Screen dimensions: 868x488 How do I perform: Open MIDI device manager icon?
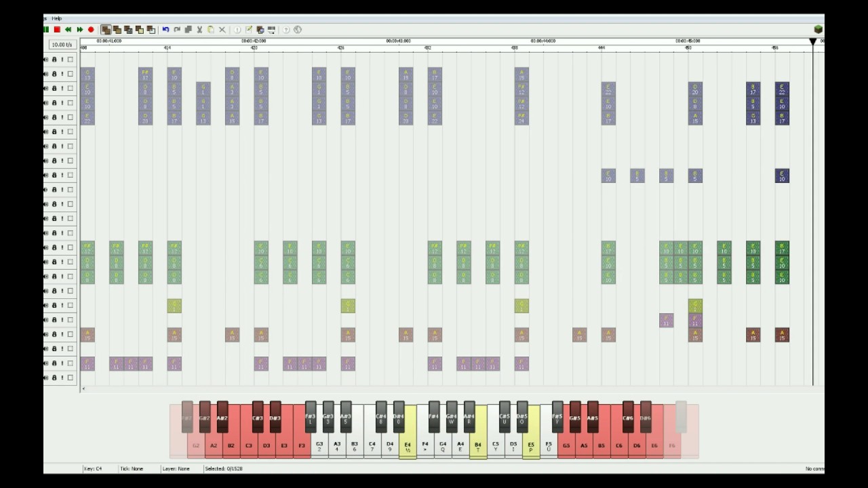click(271, 30)
